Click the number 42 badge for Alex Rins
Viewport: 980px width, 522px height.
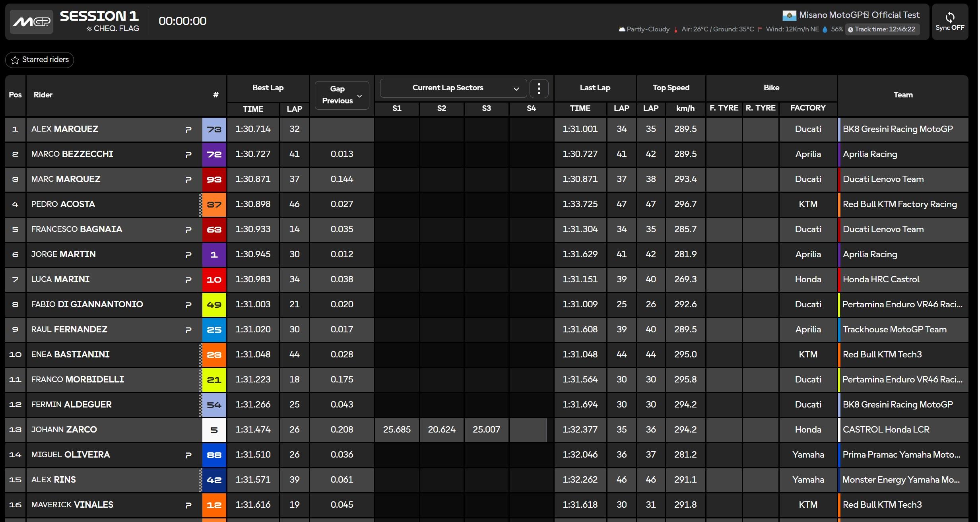(214, 480)
